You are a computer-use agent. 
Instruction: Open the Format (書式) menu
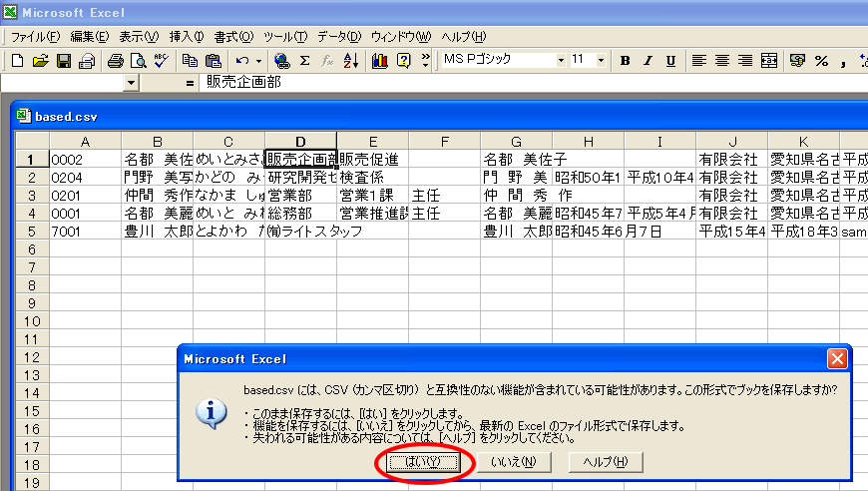pyautogui.click(x=233, y=37)
